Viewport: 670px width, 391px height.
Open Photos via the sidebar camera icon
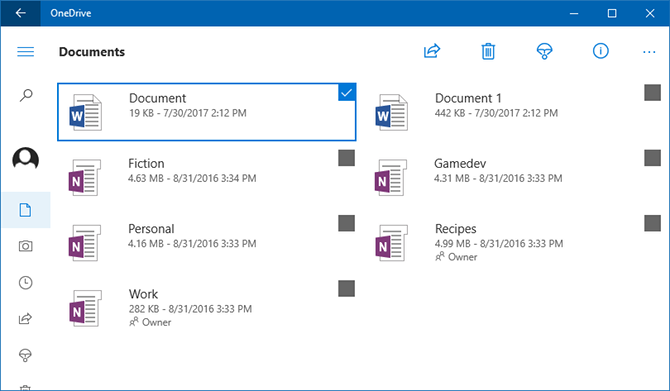click(25, 246)
